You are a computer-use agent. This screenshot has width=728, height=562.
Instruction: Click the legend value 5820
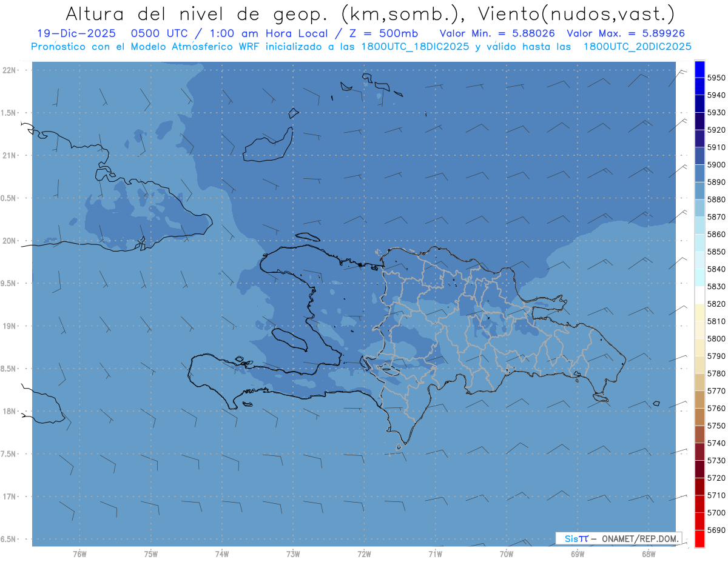tap(716, 304)
